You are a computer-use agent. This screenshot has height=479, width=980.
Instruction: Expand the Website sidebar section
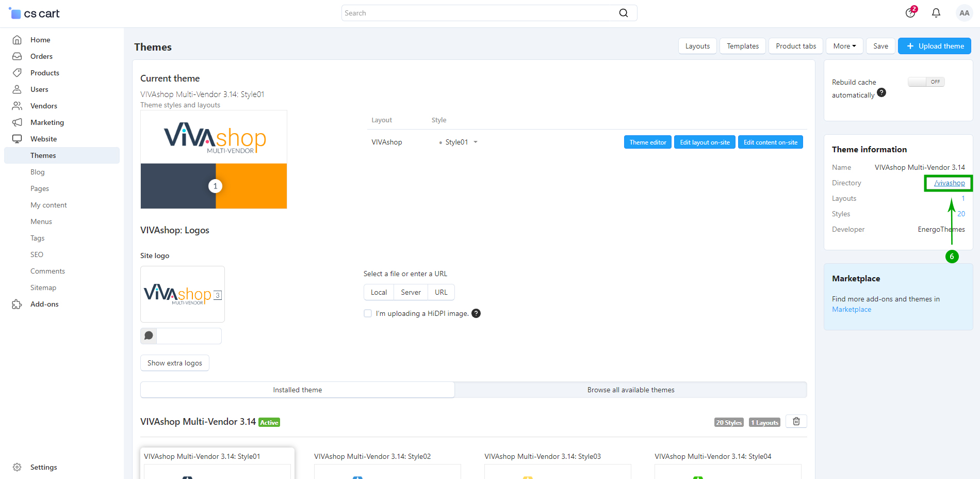pyautogui.click(x=43, y=139)
